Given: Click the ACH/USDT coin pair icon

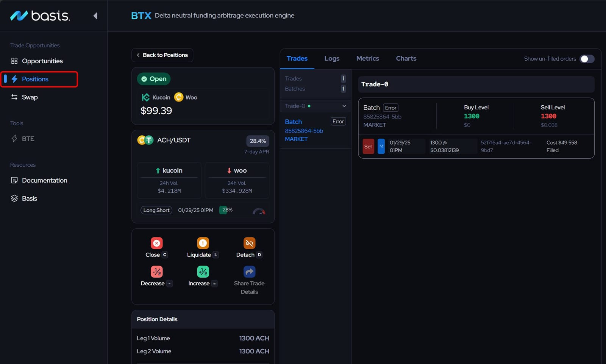Looking at the screenshot, I should tap(145, 140).
